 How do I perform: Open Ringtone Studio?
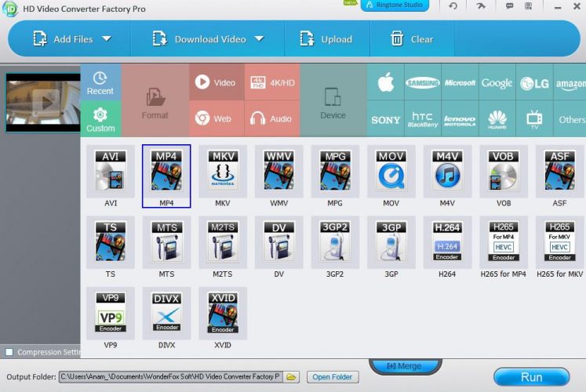point(395,5)
